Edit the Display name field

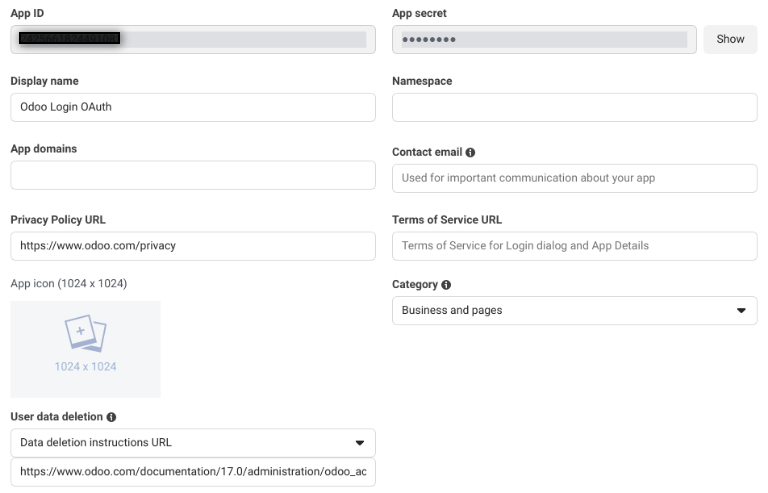pos(192,107)
